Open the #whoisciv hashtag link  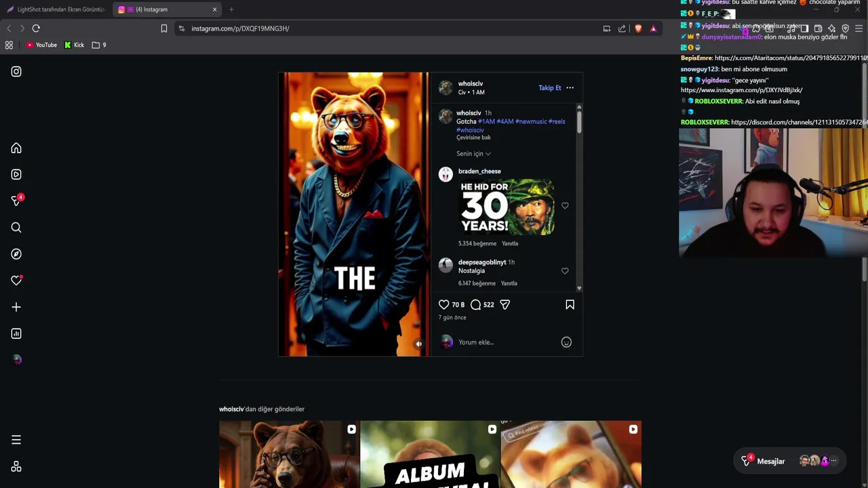point(470,130)
